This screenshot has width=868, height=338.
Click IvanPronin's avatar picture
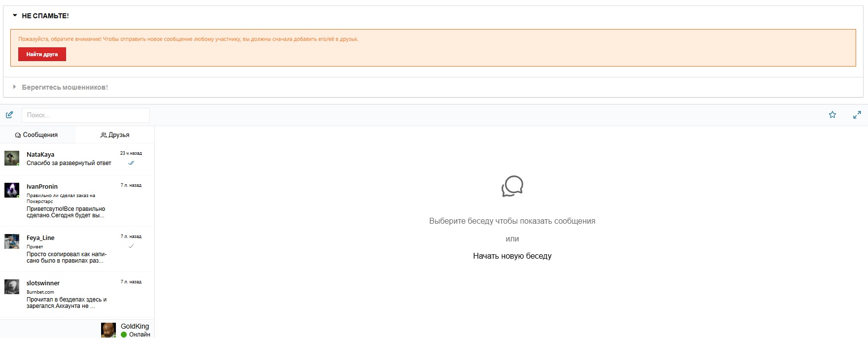[x=12, y=190]
